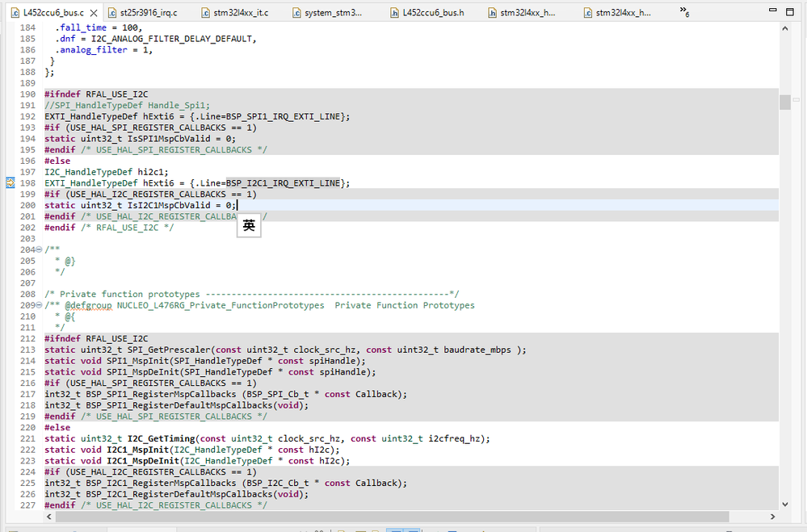Click the #endif /* RFAL_USE_I2C */ line
The height and width of the screenshot is (532, 807).
pos(109,228)
